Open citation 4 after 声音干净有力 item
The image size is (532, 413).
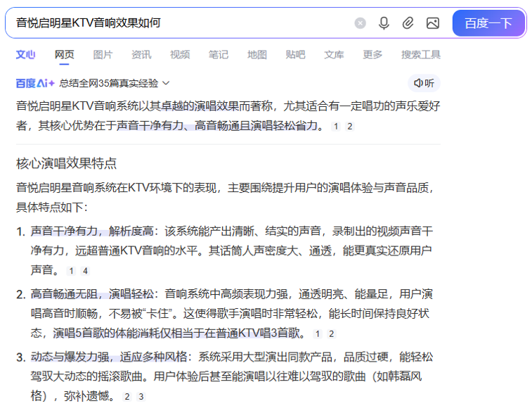85,271
